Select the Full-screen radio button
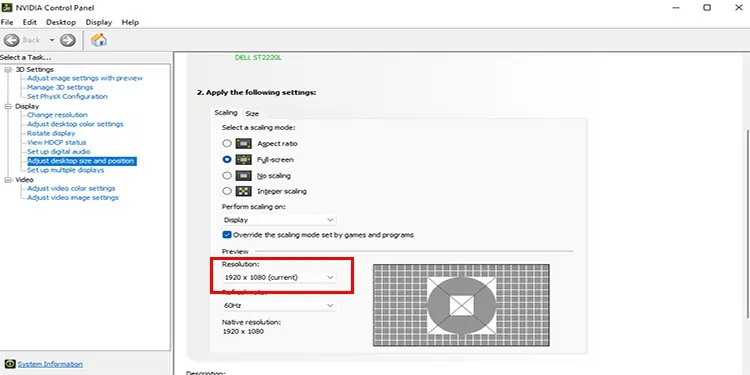750x375 pixels. [227, 159]
